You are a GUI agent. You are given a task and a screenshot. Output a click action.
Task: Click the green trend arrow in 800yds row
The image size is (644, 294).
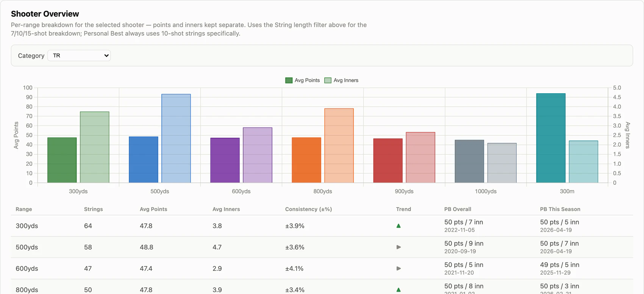[x=399, y=289]
